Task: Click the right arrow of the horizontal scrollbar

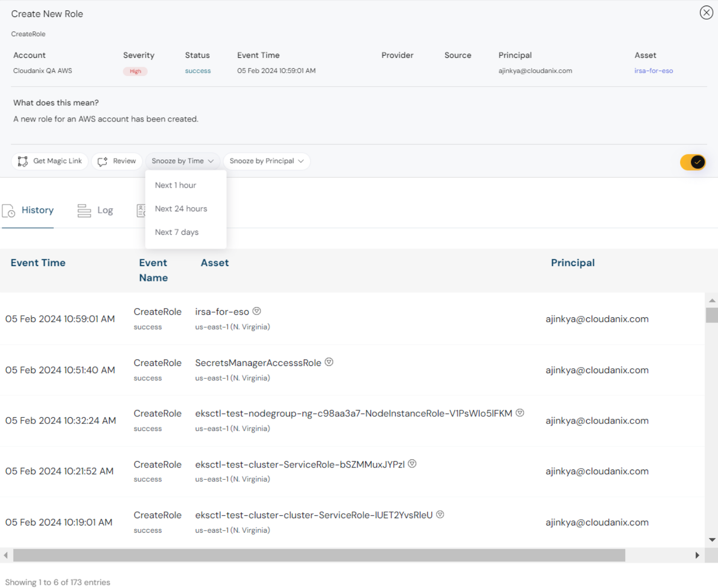Action: pos(697,555)
